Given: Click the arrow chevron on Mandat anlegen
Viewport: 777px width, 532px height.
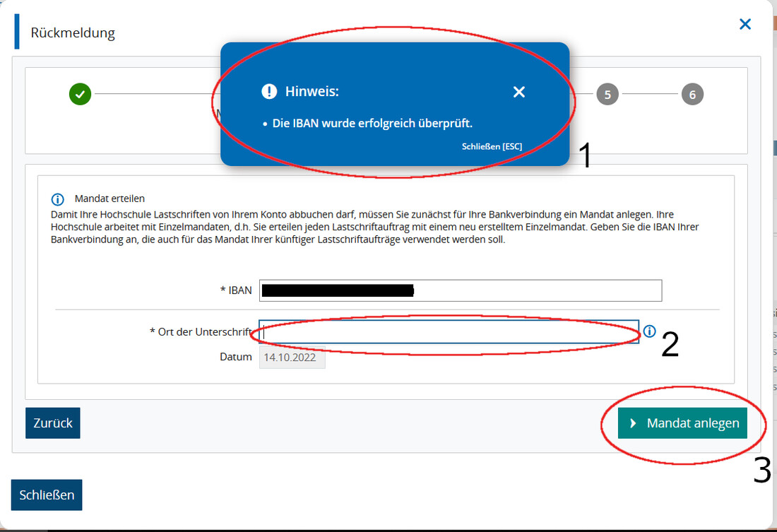Looking at the screenshot, I should click(x=633, y=423).
